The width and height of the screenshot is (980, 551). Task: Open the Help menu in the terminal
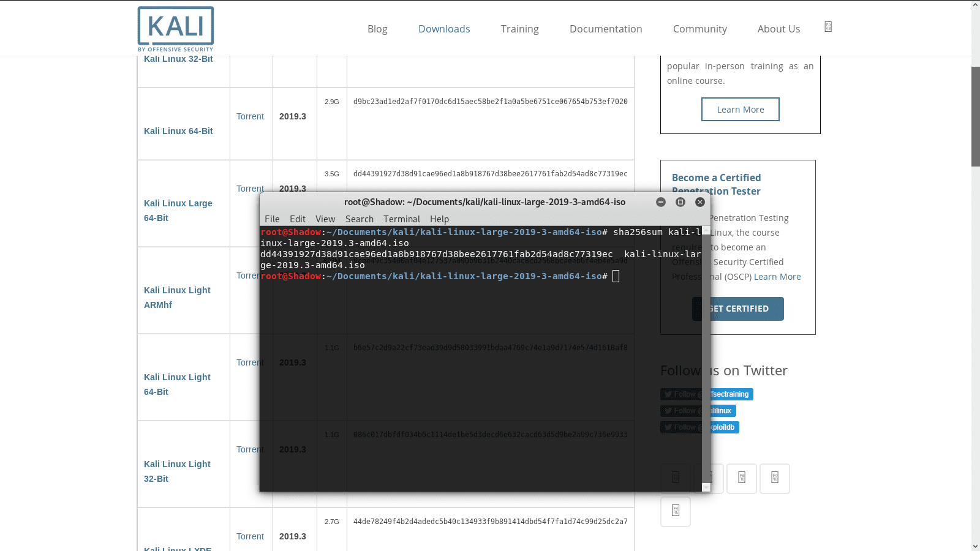(x=439, y=219)
